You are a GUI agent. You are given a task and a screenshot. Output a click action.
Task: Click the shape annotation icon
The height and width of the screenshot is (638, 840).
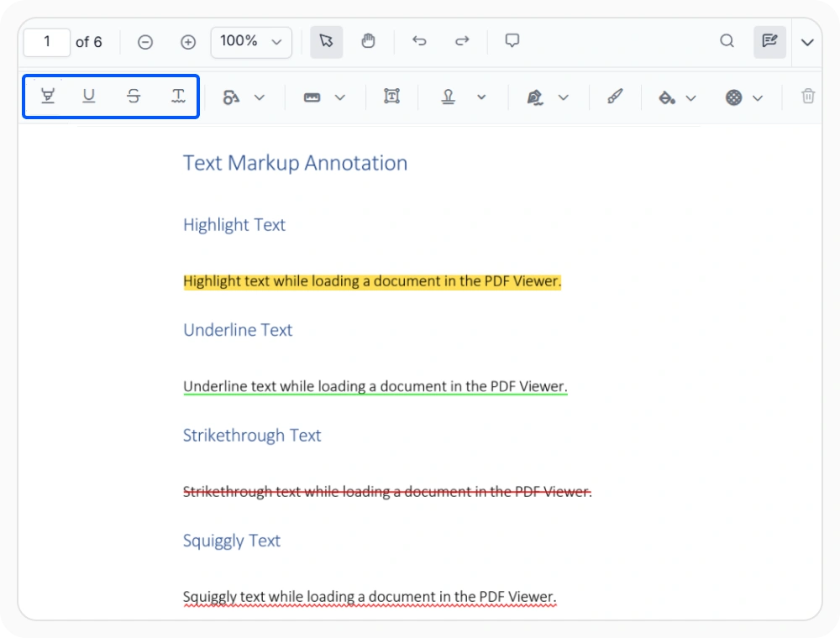pyautogui.click(x=231, y=97)
